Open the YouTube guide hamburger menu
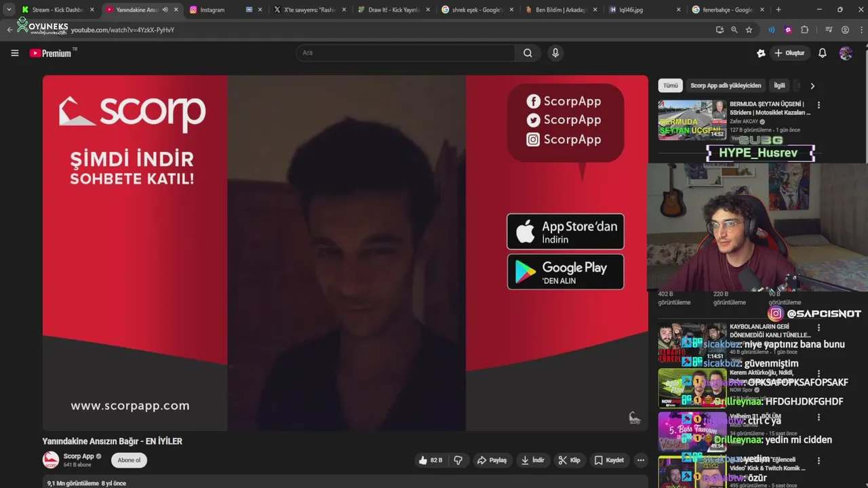868x488 pixels. point(15,53)
